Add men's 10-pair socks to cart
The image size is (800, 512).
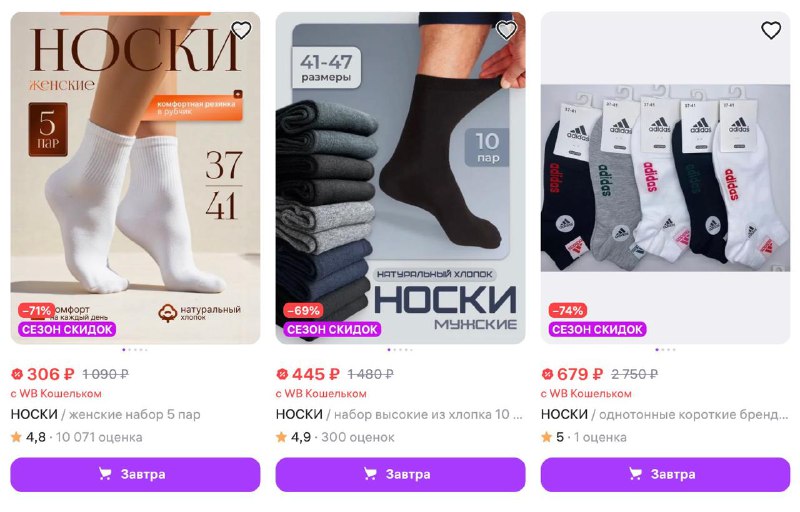coord(401,474)
